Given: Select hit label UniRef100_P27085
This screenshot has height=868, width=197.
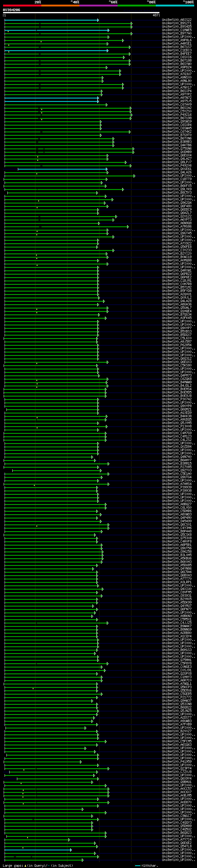Looking at the screenshot, I should click(x=177, y=467).
